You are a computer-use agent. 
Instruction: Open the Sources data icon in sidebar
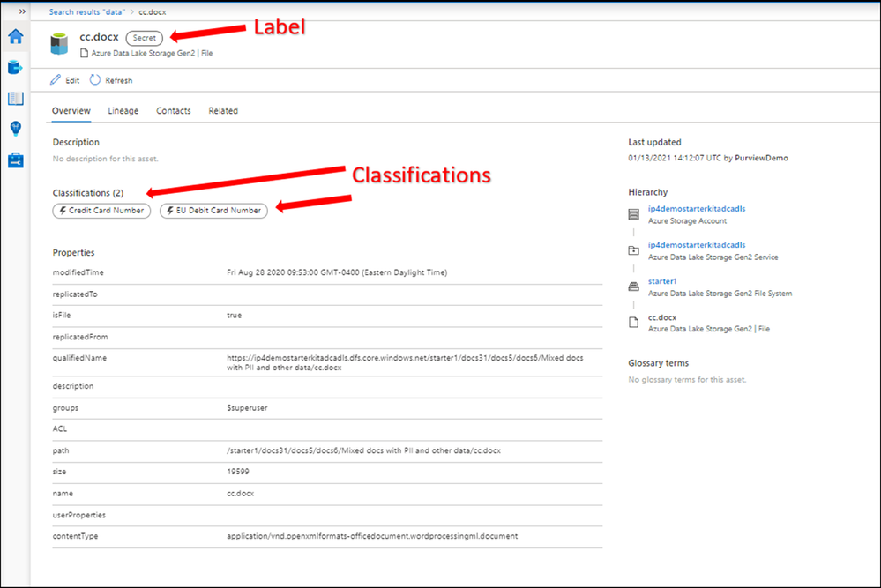click(x=15, y=67)
